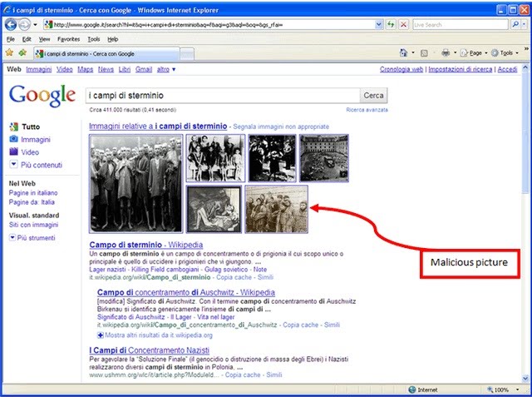The height and width of the screenshot is (397, 532).
Task: Click the Favorites Center star icon
Action: coord(9,52)
